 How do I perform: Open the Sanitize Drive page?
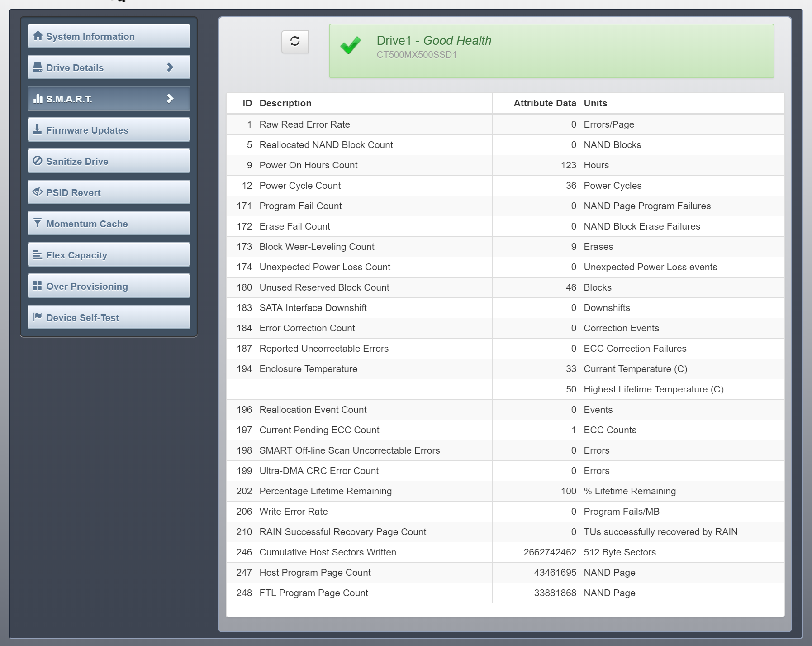(x=109, y=161)
